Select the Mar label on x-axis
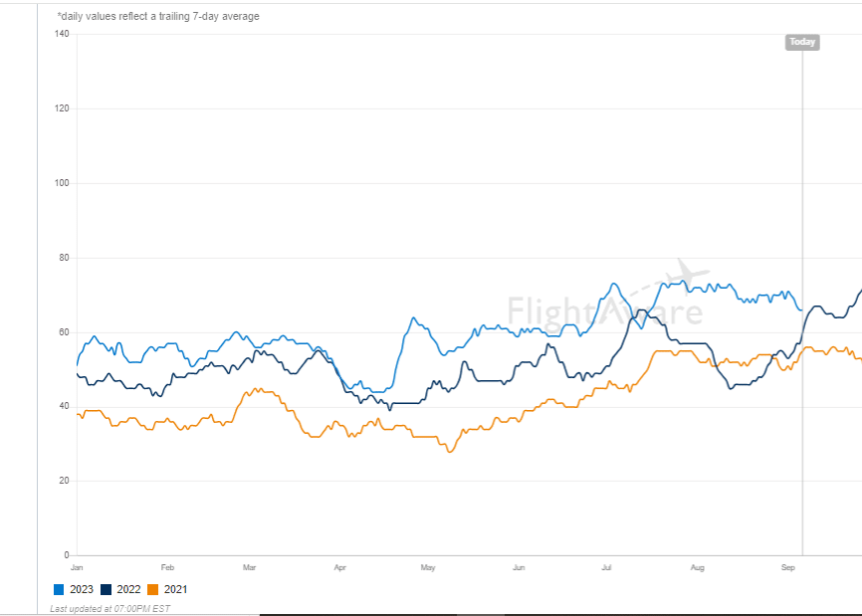The width and height of the screenshot is (862, 616). (249, 567)
